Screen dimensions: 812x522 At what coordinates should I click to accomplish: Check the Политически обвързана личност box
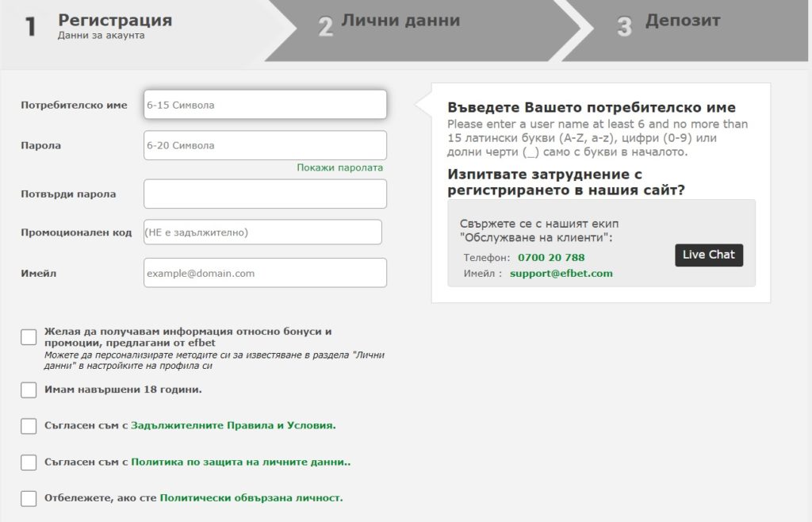29,499
